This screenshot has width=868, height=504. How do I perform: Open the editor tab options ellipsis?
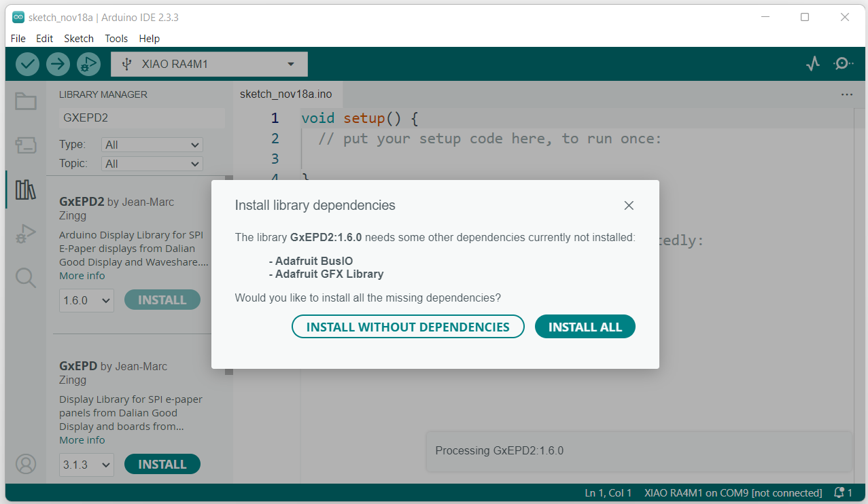[x=846, y=94]
